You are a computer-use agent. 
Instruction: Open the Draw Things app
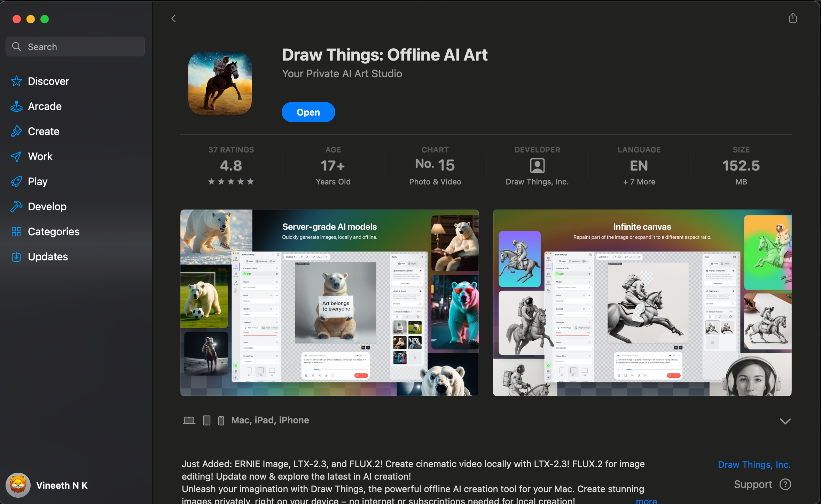[x=308, y=112]
